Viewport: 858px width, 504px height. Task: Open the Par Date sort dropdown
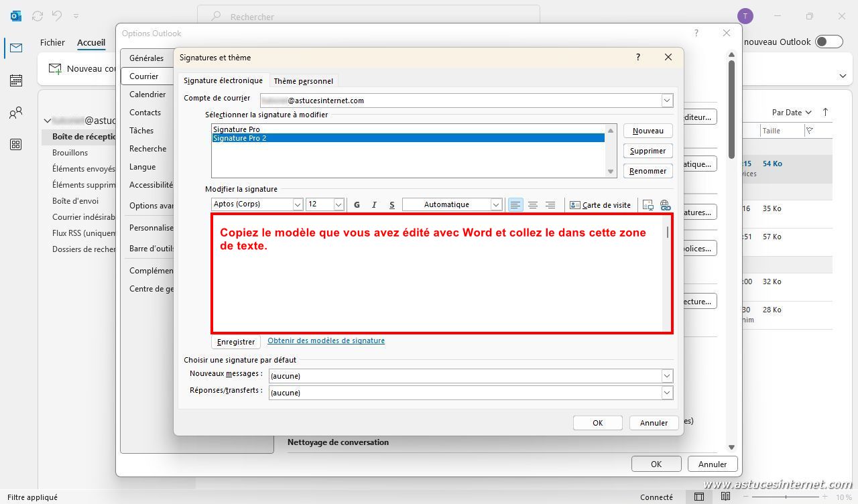click(792, 113)
